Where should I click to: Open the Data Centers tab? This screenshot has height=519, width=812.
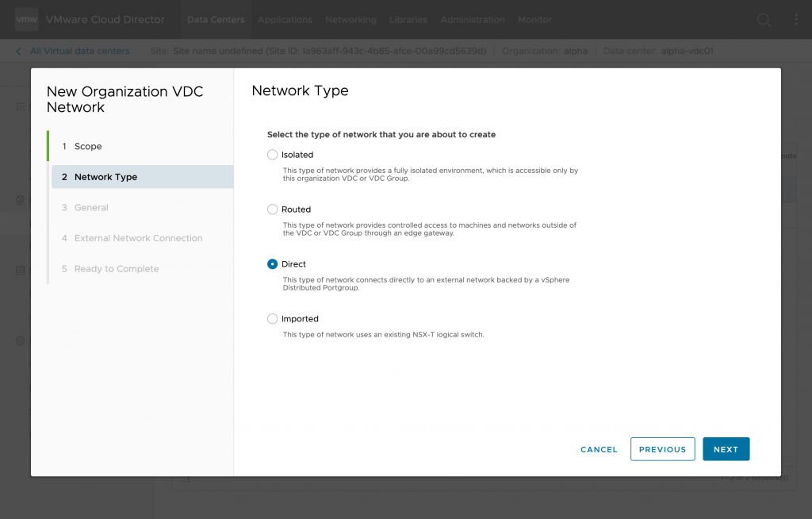[x=216, y=20]
